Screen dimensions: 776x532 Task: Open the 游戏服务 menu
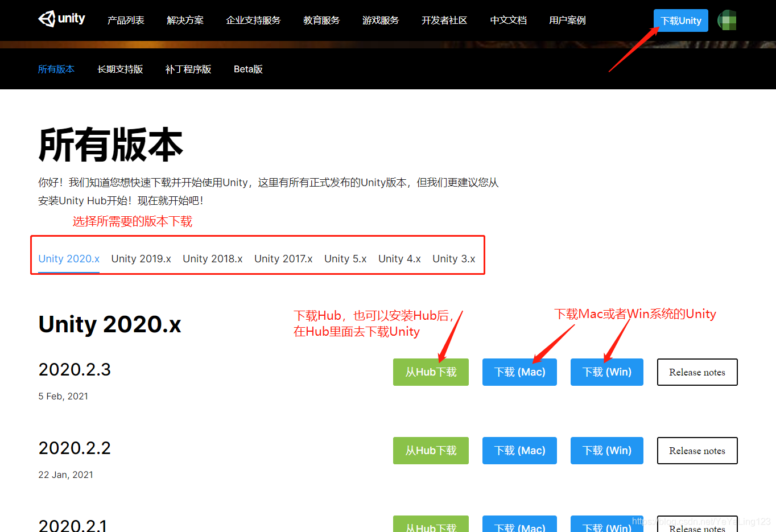[381, 20]
